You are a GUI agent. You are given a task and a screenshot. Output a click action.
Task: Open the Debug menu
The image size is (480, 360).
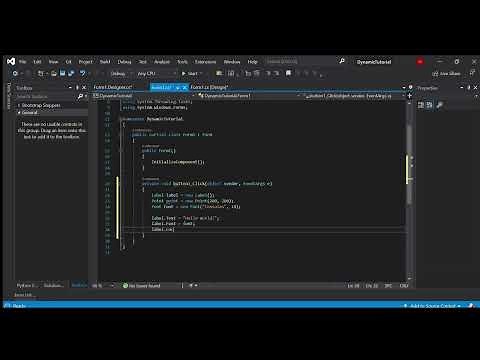tap(124, 62)
